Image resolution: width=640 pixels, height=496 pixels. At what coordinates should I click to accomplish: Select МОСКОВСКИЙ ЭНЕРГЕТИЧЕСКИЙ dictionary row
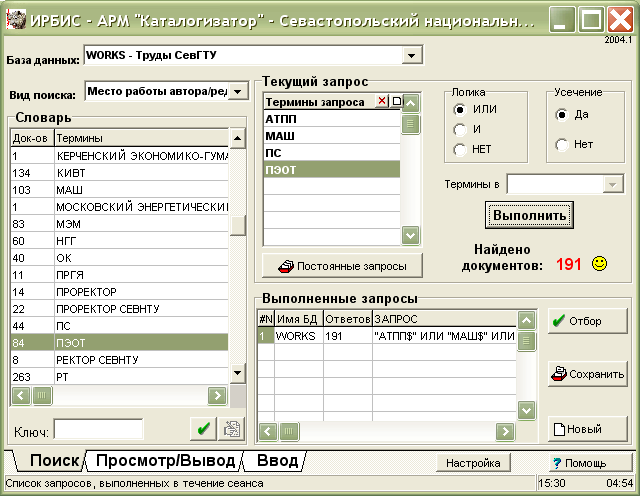[120, 207]
